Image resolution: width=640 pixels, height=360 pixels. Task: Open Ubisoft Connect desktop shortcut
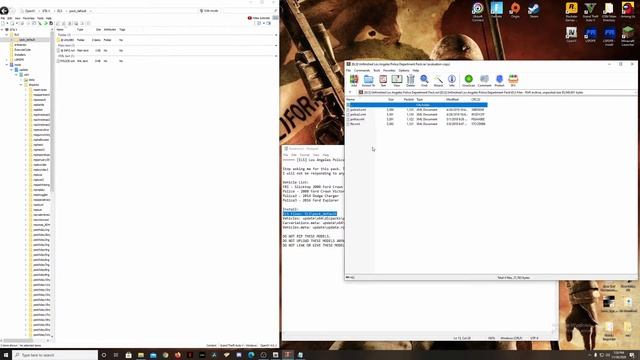[x=478, y=11]
